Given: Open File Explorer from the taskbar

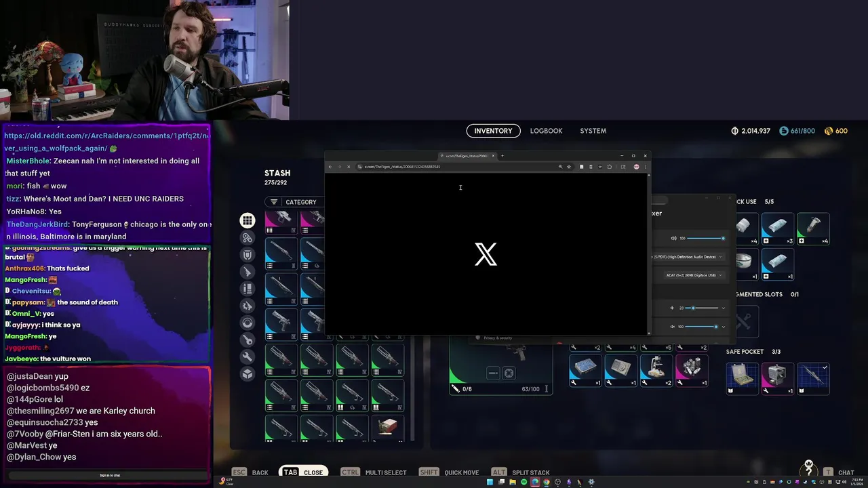Looking at the screenshot, I should point(512,483).
